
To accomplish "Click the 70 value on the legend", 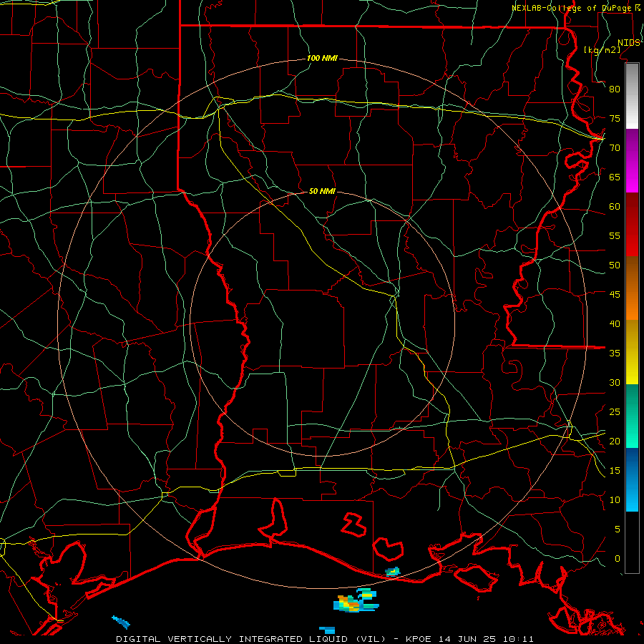I will coord(615,148).
